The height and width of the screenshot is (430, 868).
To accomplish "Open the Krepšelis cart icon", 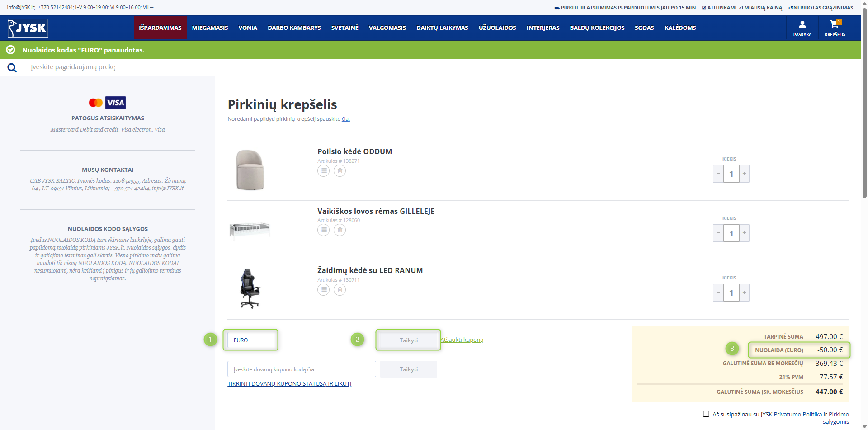I will [835, 28].
